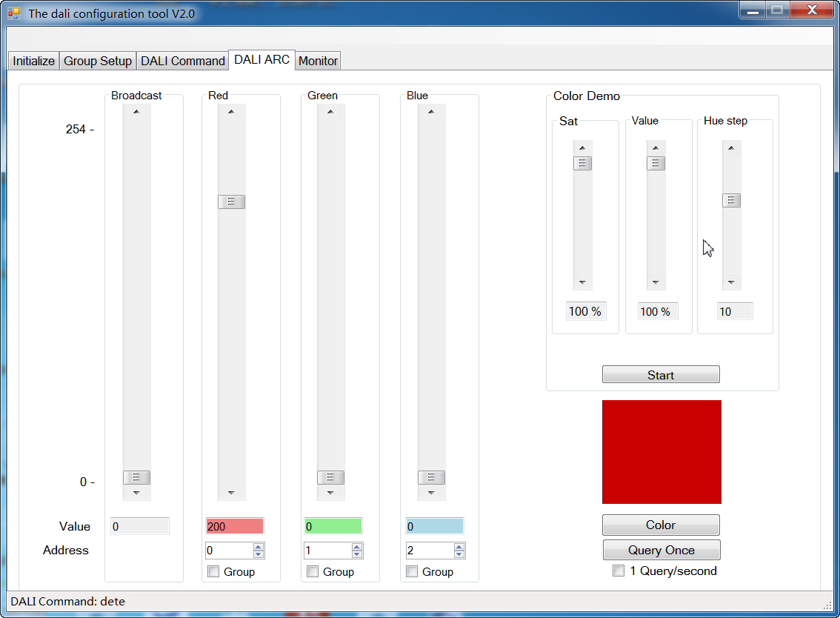Open the Monitor tab
840x618 pixels.
pyautogui.click(x=318, y=61)
